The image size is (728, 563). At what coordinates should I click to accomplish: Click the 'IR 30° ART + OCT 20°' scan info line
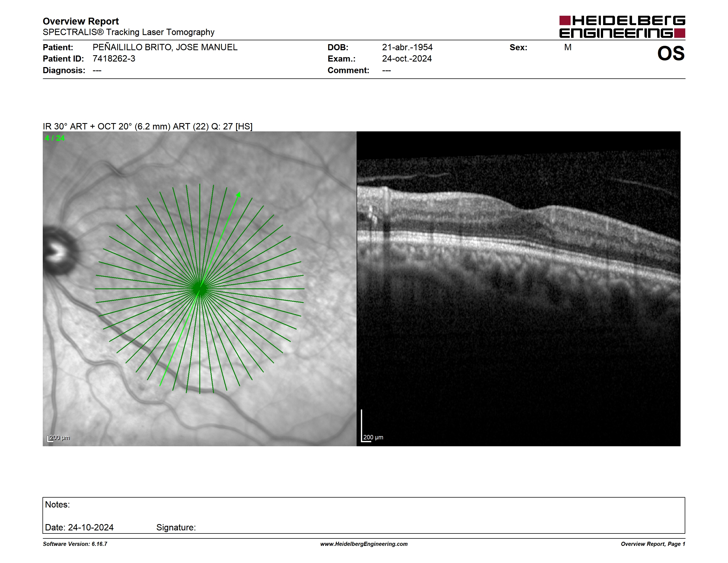point(148,126)
